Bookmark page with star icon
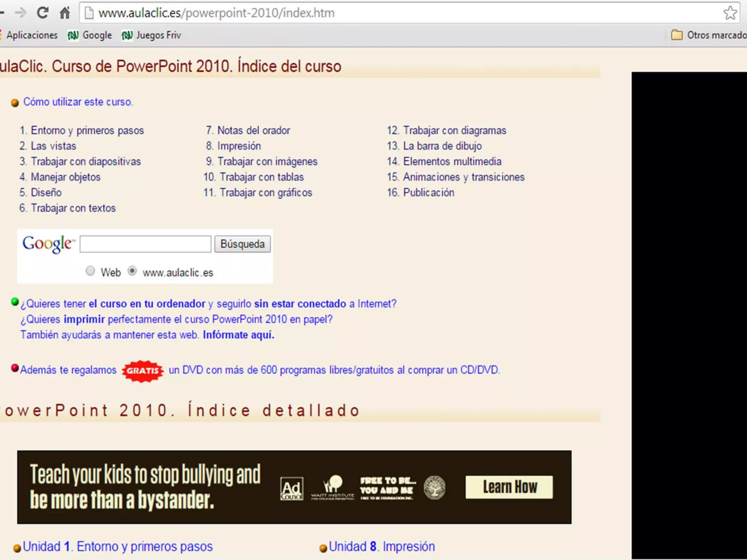Viewport: 747px width, 560px height. tap(730, 13)
